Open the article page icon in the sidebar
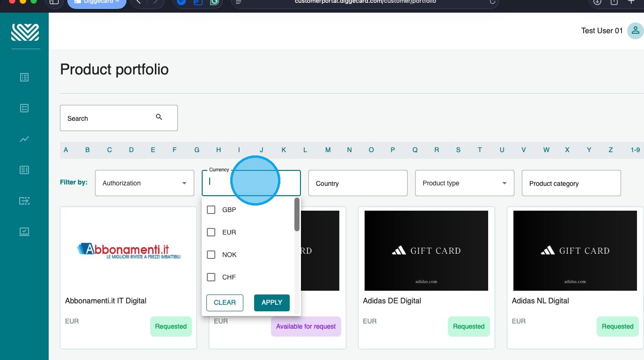Screen dimensions: 644x360 tap(24, 170)
